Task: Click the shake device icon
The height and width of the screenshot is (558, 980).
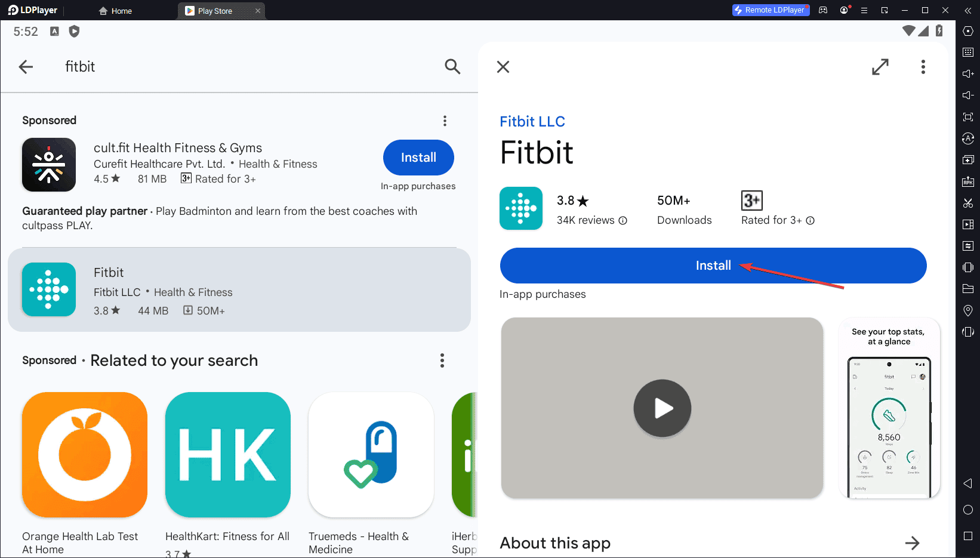Action: [x=968, y=332]
